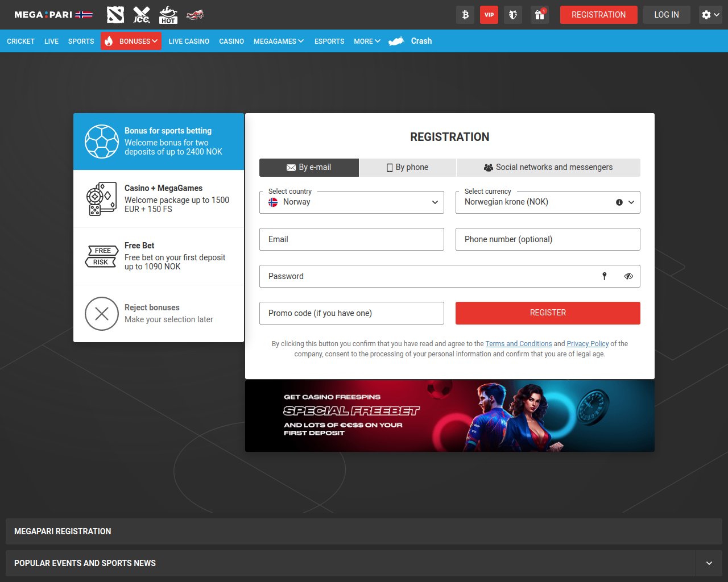This screenshot has width=728, height=582.
Task: Open the Privacy Policy link
Action: 588,344
